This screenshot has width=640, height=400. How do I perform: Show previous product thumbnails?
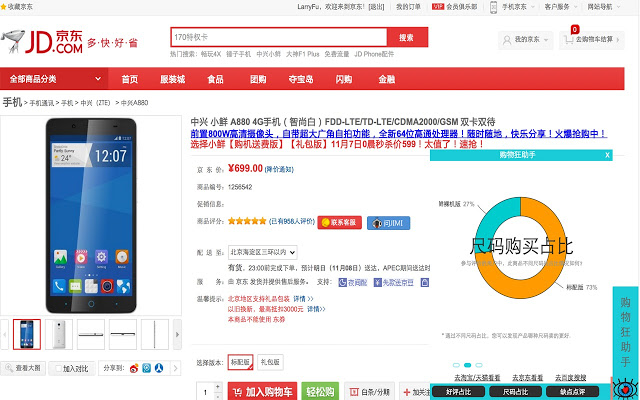tap(4, 334)
